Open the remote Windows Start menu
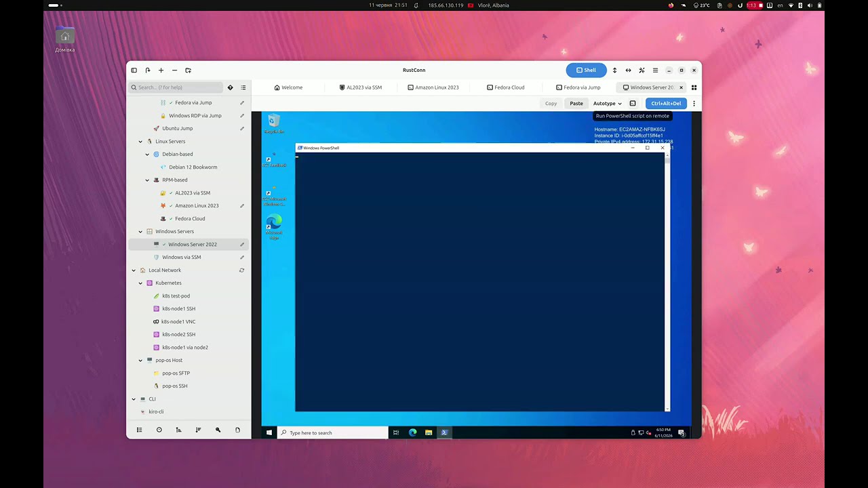 269,432
